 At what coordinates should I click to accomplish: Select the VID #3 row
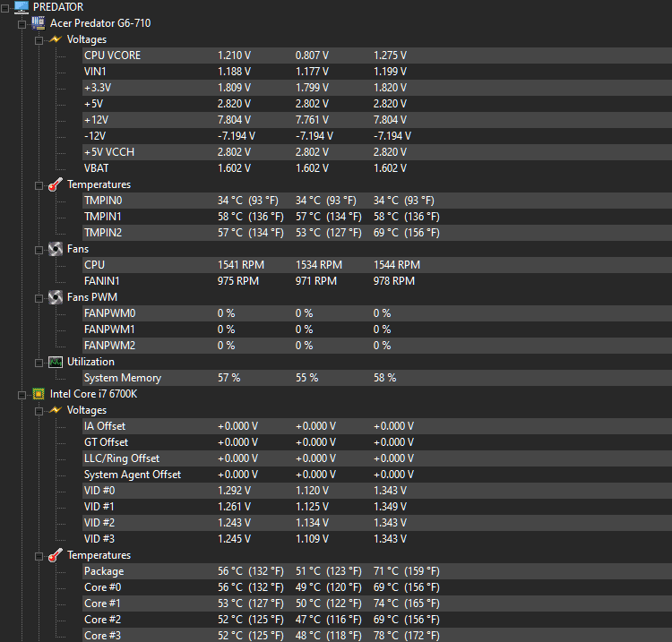click(377, 539)
